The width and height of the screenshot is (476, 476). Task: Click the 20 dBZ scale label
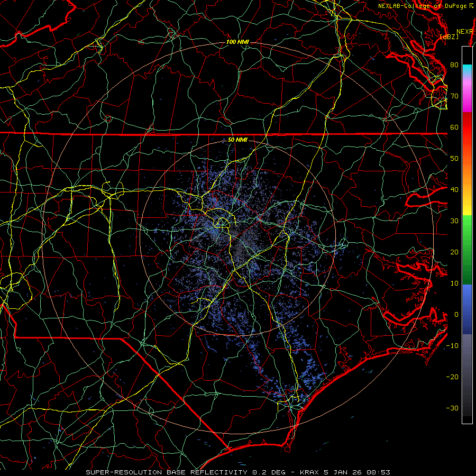454,252
